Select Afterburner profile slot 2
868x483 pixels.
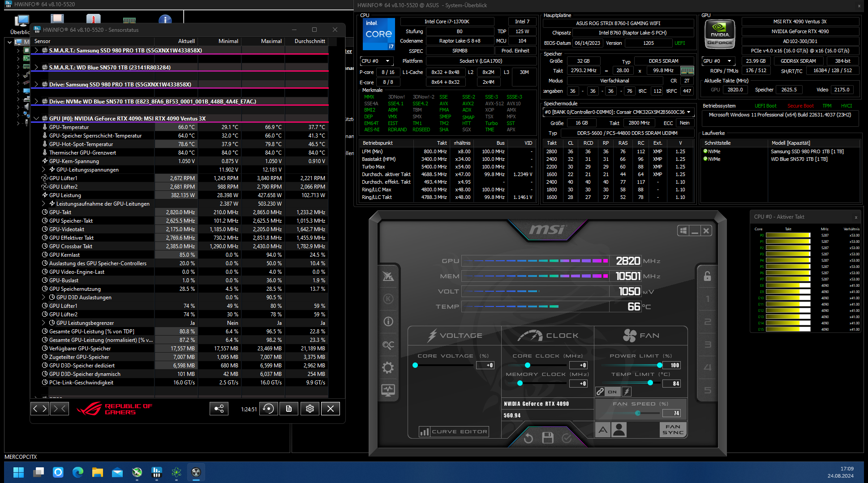click(708, 322)
